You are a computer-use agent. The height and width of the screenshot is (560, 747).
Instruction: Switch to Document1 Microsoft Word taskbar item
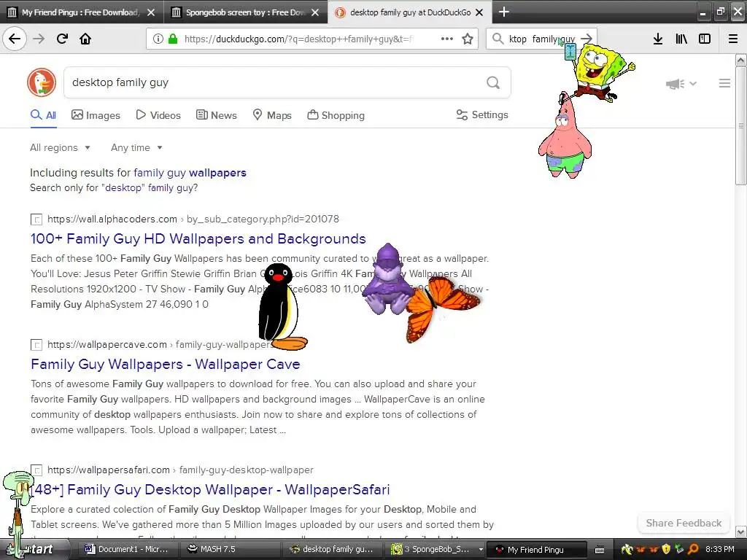[x=126, y=549]
